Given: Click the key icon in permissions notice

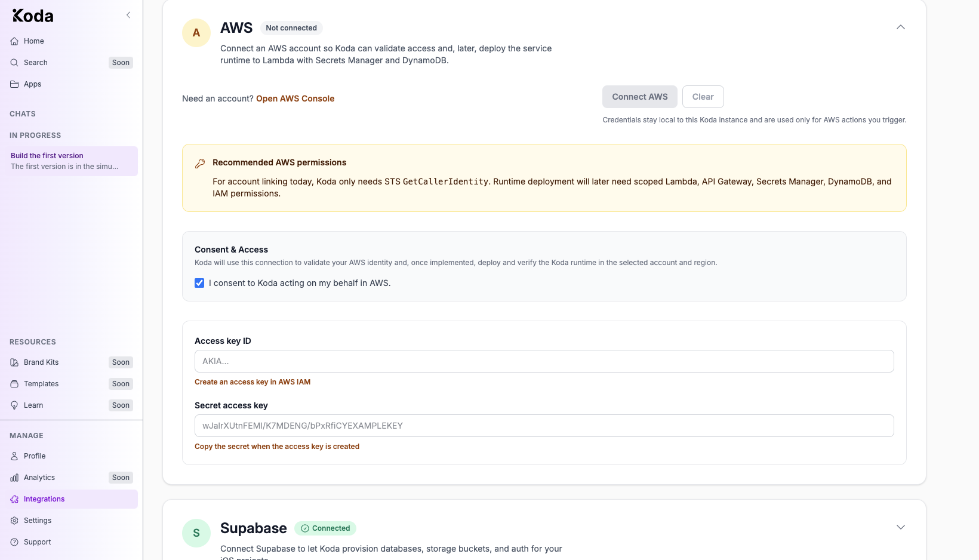Looking at the screenshot, I should (200, 163).
